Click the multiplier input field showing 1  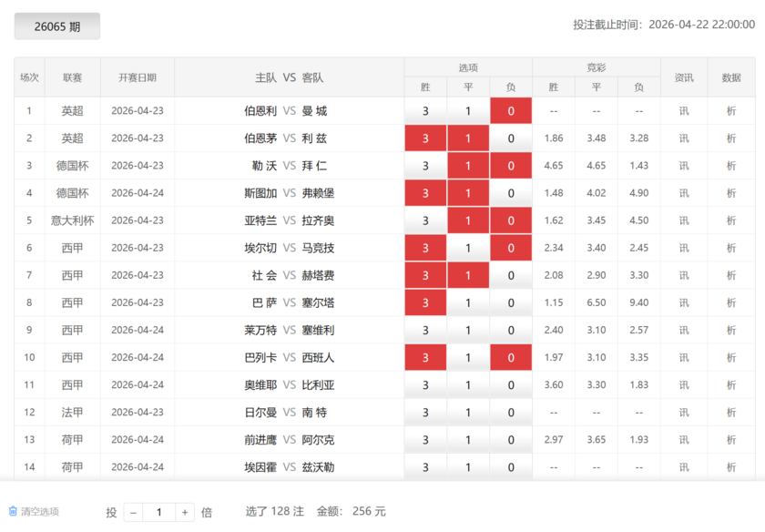click(159, 512)
